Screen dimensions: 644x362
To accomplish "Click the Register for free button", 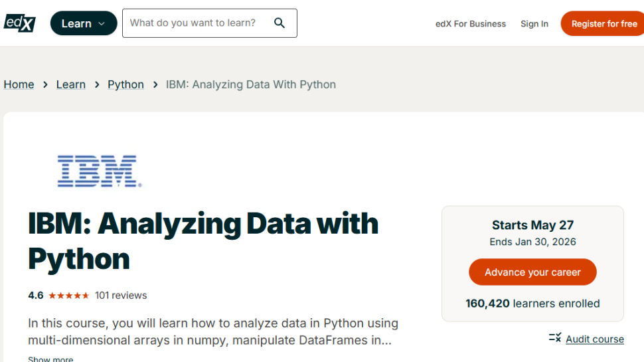I will pyautogui.click(x=603, y=23).
